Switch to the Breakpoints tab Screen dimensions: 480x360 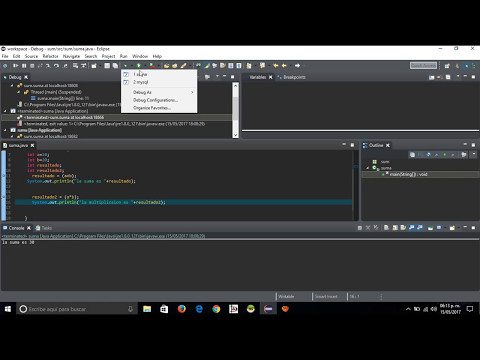pos(291,77)
